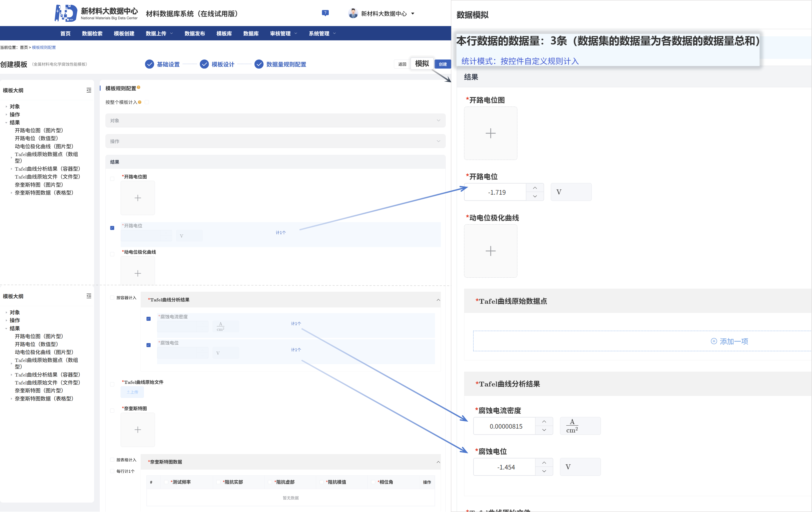Screen dimensions: 812x512
Task: Increase the simulated 开路电位 value with up arrow
Action: (535, 188)
